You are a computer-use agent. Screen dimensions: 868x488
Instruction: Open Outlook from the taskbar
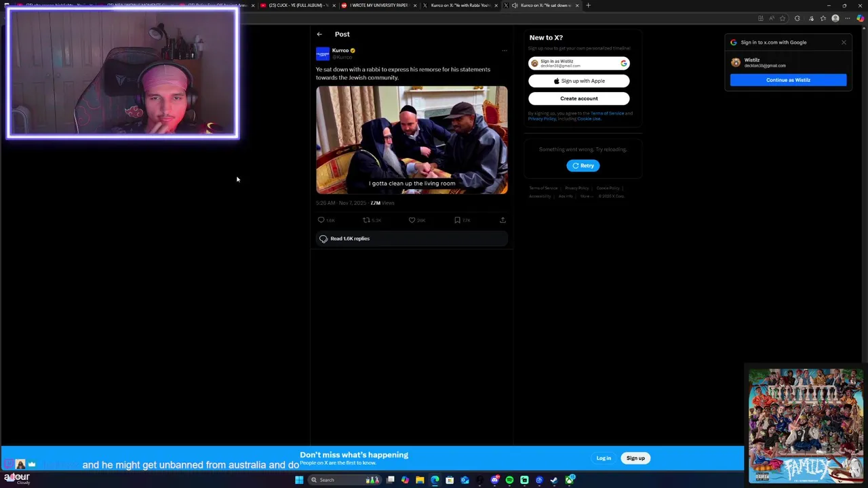[465, 480]
